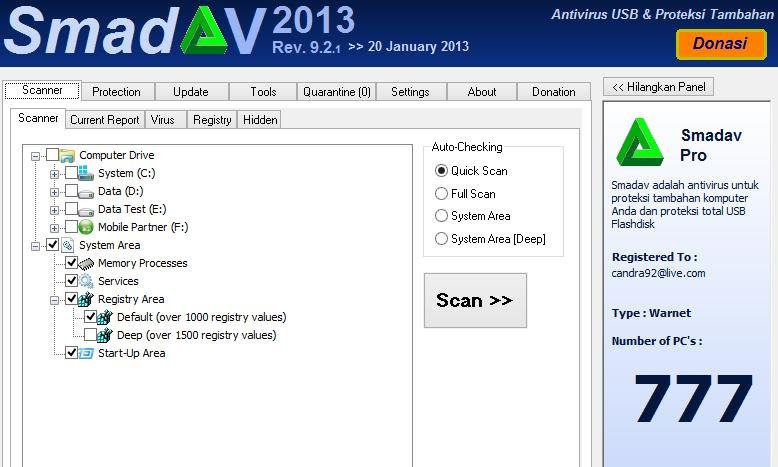
Task: Click the << Hilangkan Panel button
Action: [658, 87]
